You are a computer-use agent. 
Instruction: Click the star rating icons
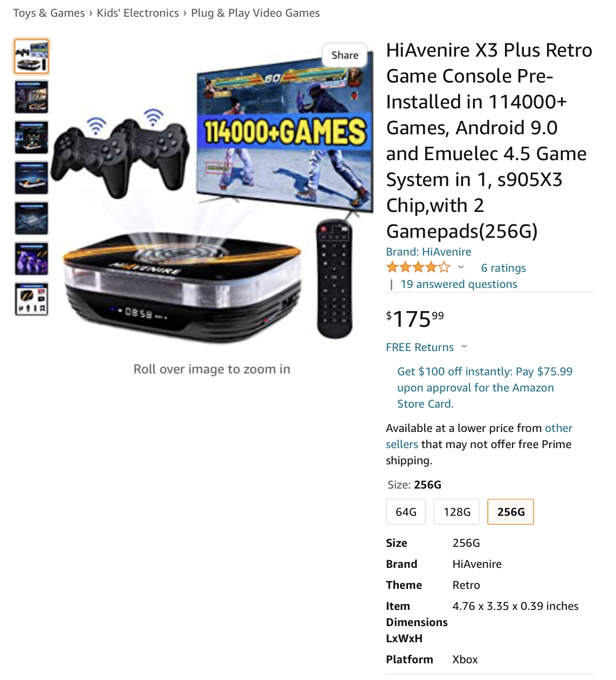(x=418, y=267)
